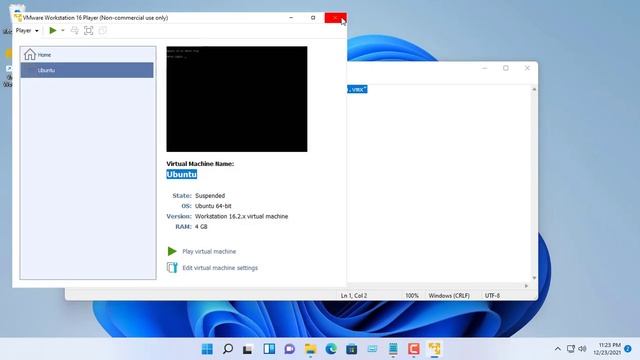Open the notification badge in the tray
Screen dimensions: 640x360
(x=628, y=349)
